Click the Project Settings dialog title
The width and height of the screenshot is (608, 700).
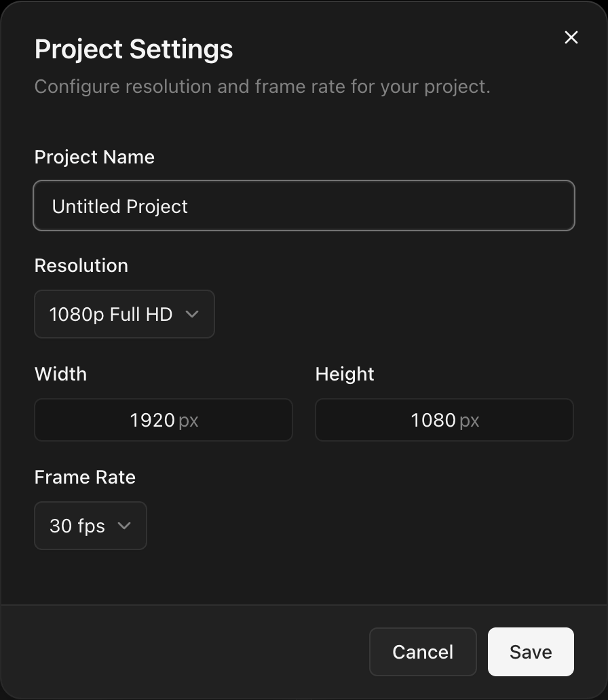pos(134,49)
